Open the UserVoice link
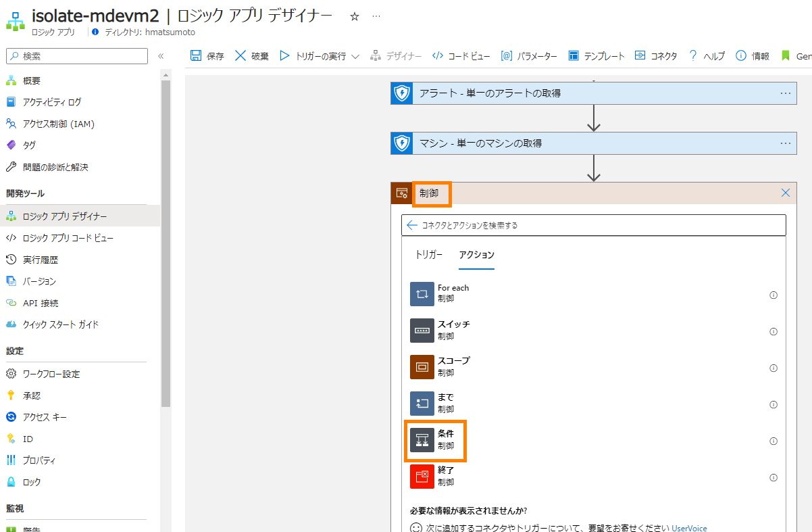 coord(689,528)
